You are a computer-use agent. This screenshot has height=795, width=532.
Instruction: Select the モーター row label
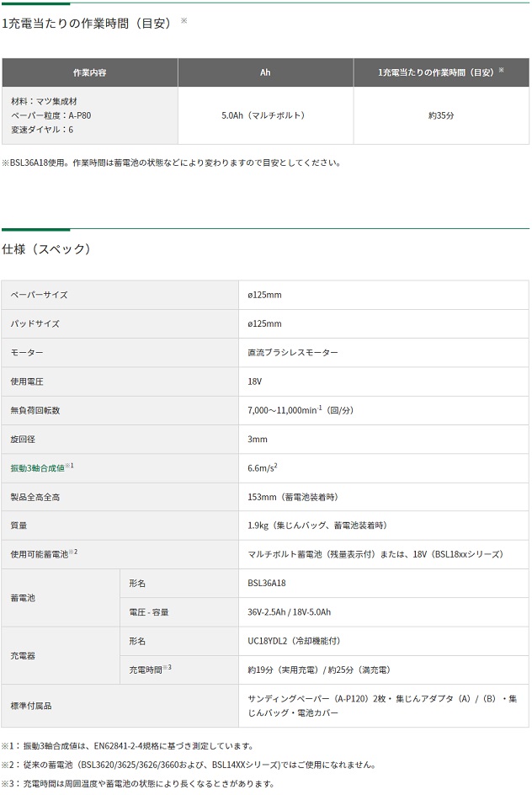(27, 352)
